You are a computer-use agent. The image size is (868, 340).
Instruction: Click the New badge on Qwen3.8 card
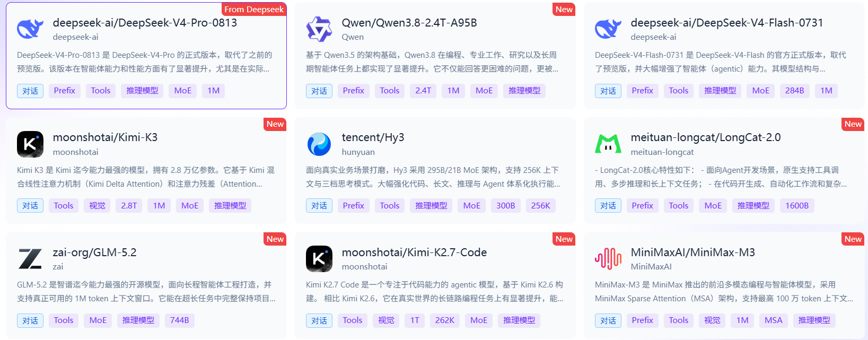click(x=564, y=9)
